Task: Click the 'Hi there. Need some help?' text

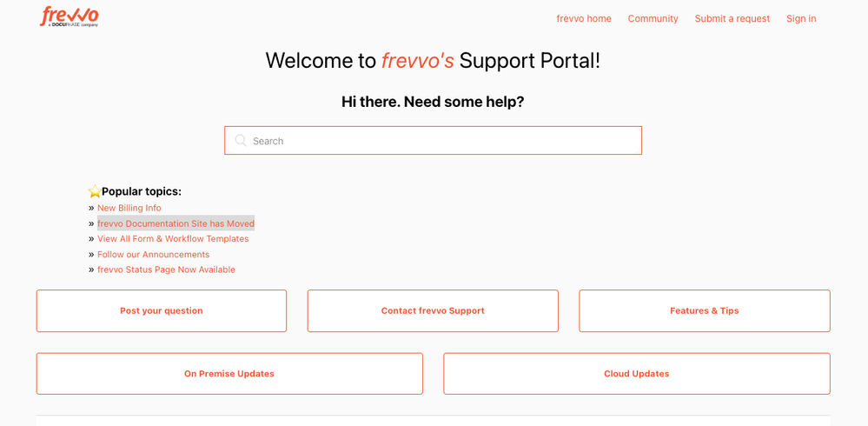Action: pos(433,102)
